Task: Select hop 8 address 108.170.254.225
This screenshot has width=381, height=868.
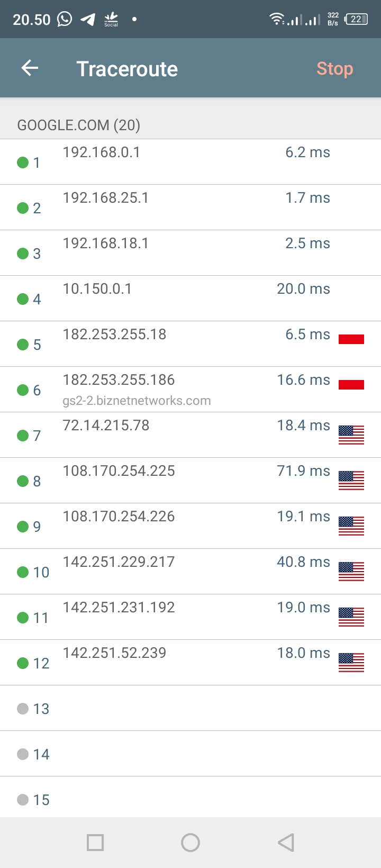Action: click(119, 471)
